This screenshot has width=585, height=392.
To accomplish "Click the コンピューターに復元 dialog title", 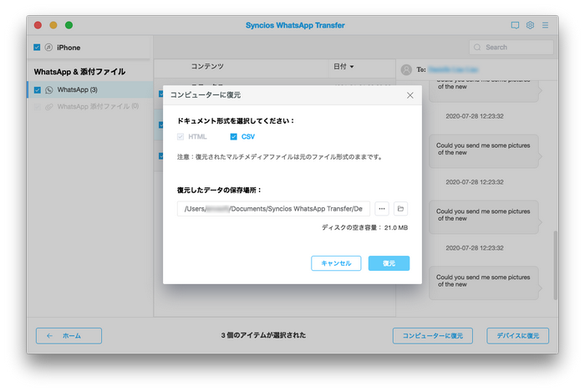I will point(206,95).
